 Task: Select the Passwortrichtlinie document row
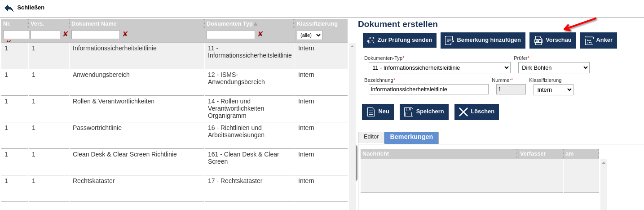[x=97, y=128]
